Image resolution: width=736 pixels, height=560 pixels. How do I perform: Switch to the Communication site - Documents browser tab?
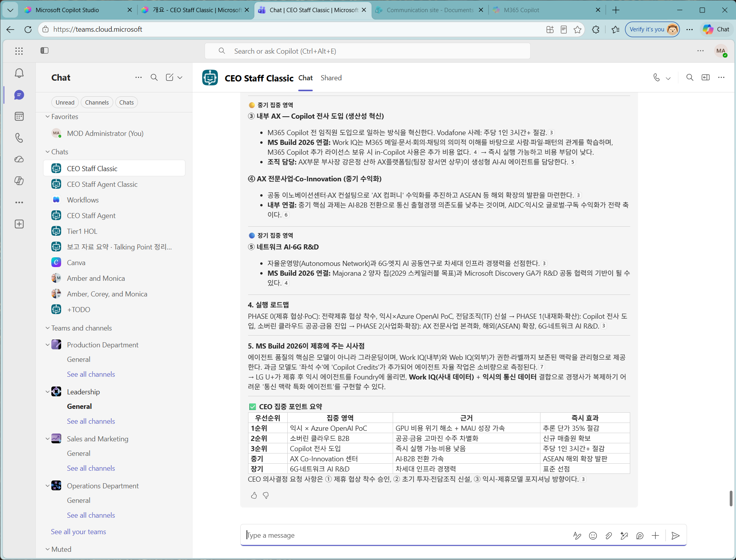click(429, 10)
